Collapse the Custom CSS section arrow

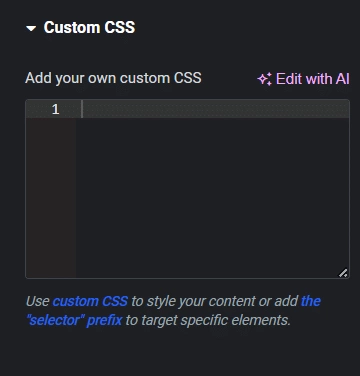click(31, 29)
